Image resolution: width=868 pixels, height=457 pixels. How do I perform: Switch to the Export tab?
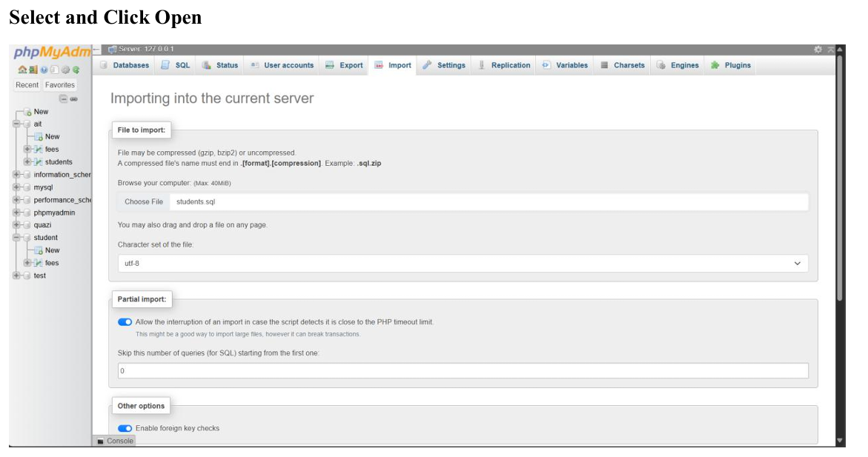click(x=344, y=65)
